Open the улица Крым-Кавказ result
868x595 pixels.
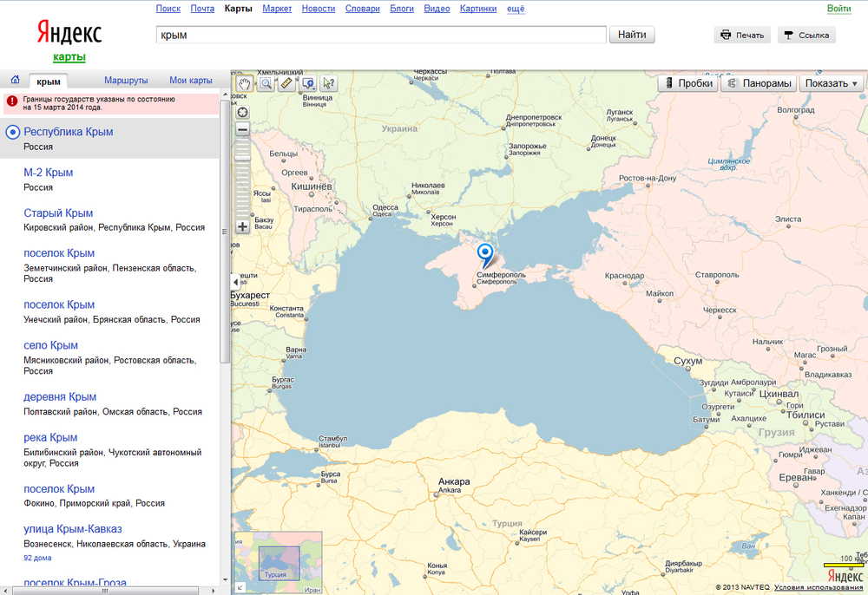tap(73, 529)
